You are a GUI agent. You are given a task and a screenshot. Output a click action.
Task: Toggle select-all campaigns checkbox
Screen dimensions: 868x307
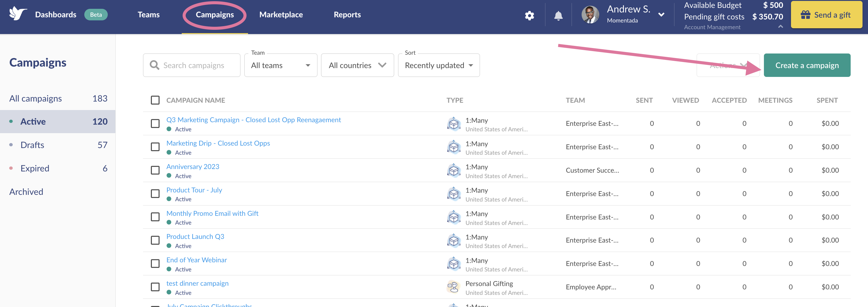coord(155,100)
